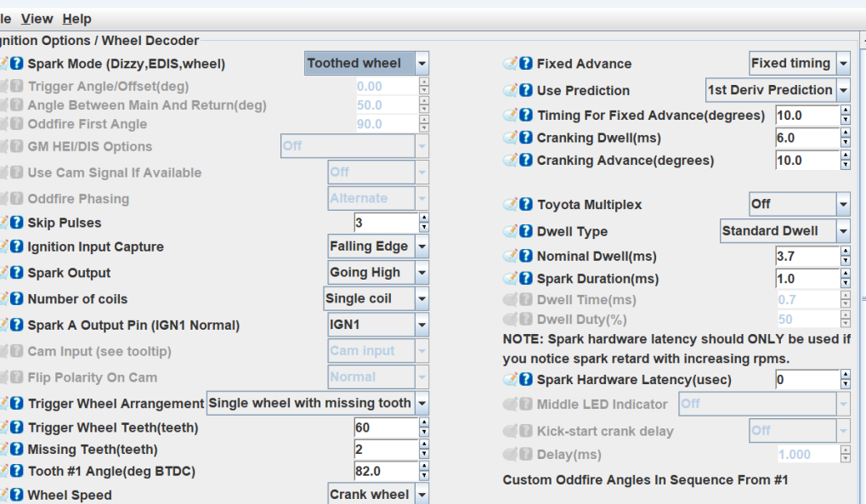The width and height of the screenshot is (866, 504).
Task: Click the help icon next to Skip Pulses
Action: coord(17,223)
